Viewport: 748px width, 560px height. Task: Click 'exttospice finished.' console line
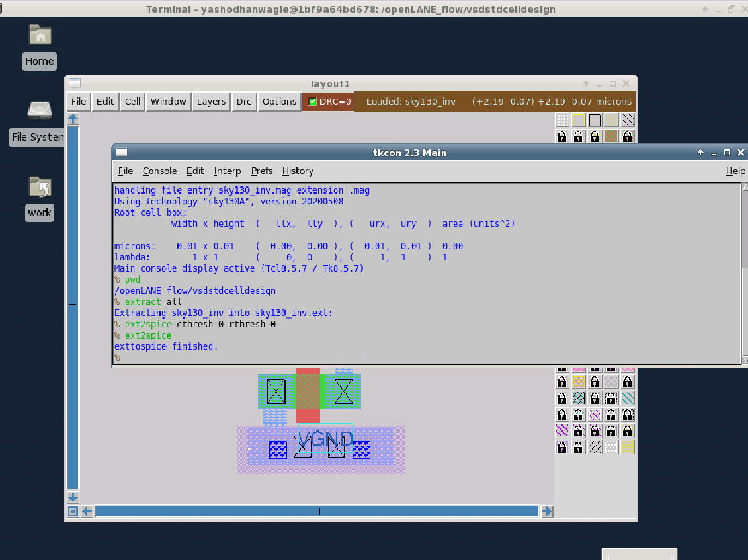pyautogui.click(x=166, y=346)
